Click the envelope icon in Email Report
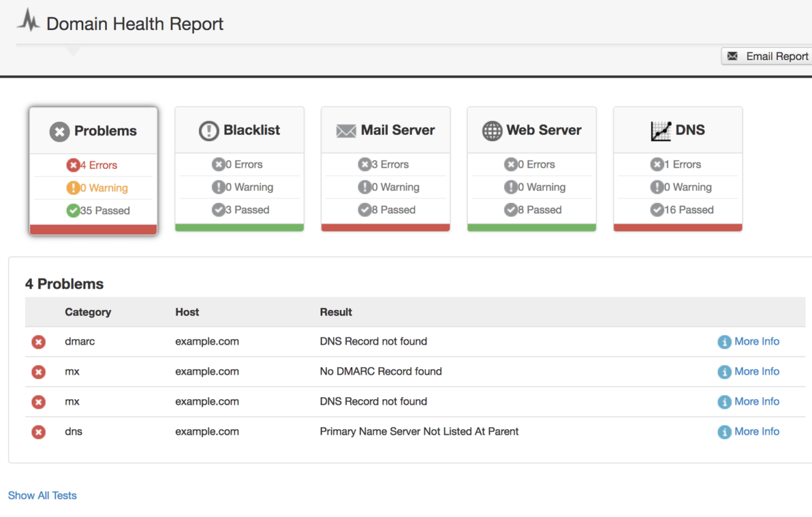The image size is (812, 517). click(x=732, y=57)
